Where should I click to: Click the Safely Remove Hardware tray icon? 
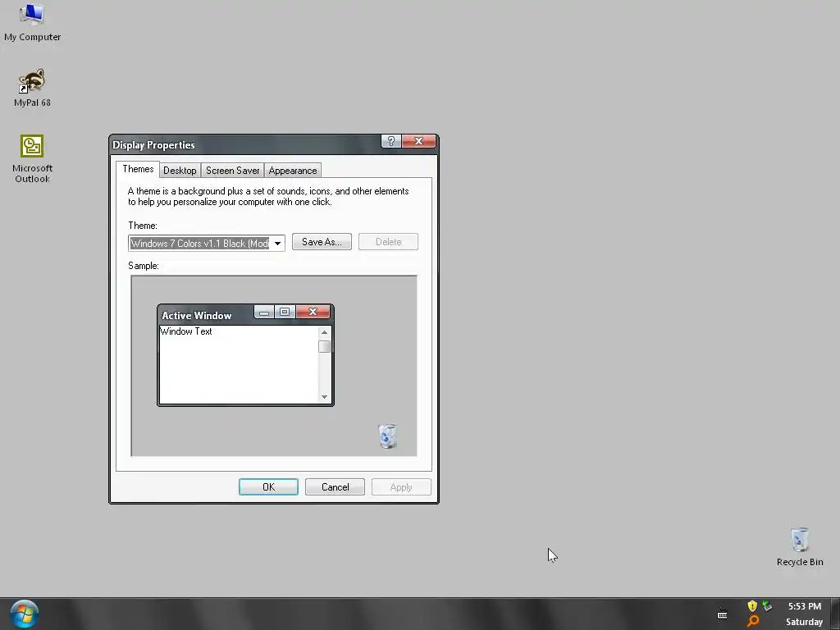click(767, 606)
